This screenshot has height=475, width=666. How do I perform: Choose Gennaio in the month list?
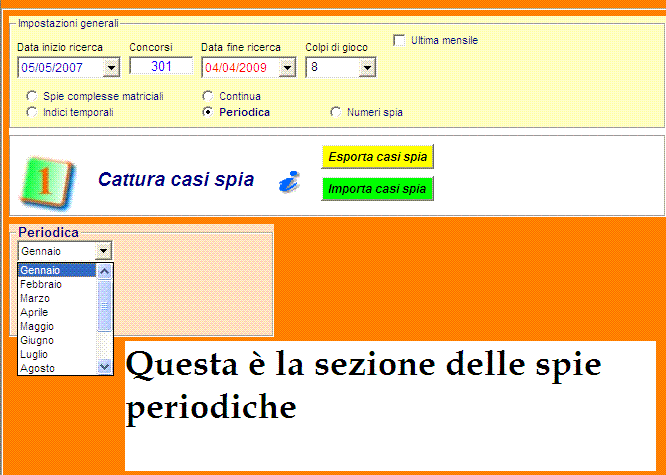coord(57,270)
